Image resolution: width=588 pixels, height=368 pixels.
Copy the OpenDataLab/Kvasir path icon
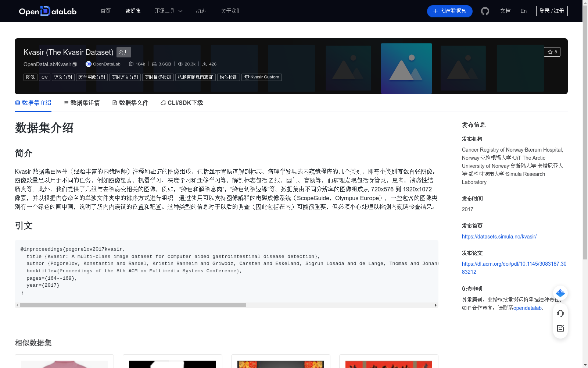click(x=75, y=64)
